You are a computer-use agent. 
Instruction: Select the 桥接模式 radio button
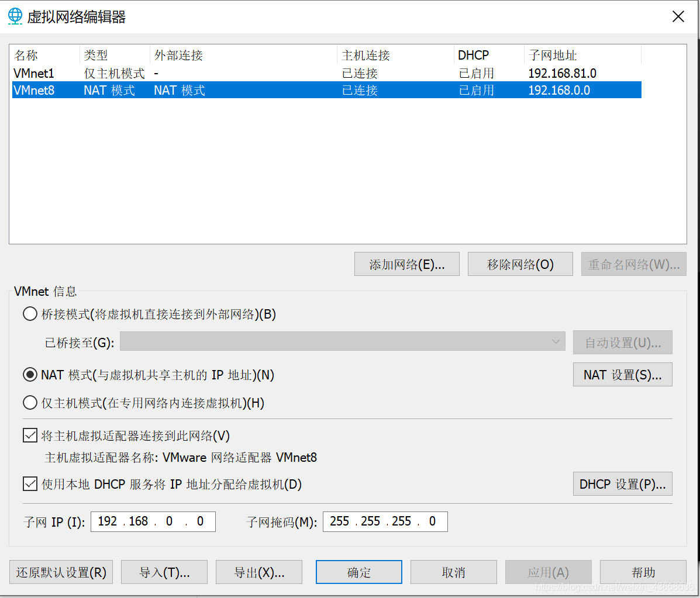click(x=30, y=314)
